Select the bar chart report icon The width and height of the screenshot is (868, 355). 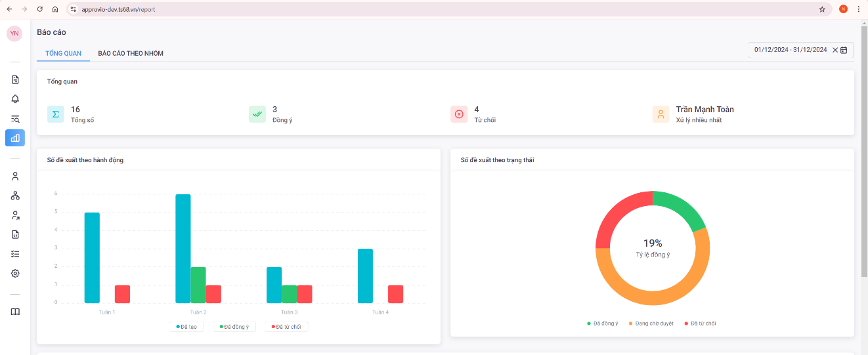point(15,138)
